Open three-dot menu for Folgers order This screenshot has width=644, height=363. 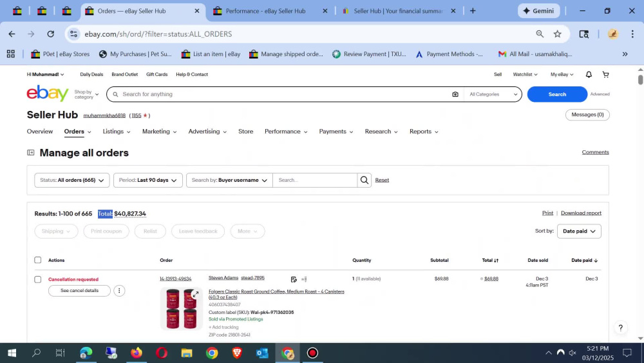119,291
